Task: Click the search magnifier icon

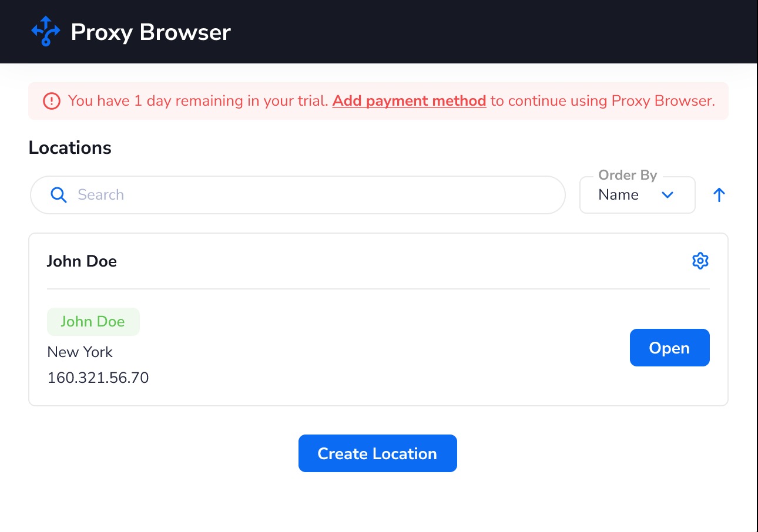Action: pyautogui.click(x=59, y=194)
